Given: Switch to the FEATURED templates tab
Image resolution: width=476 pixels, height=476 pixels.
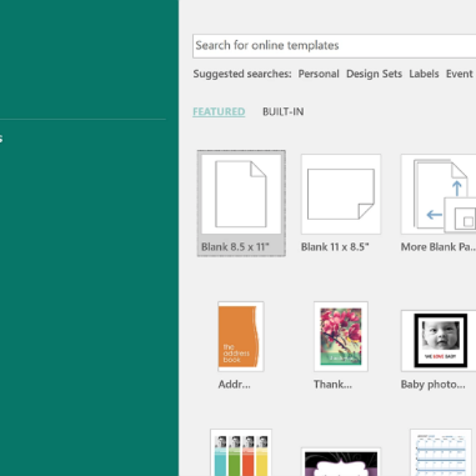Looking at the screenshot, I should coord(219,112).
